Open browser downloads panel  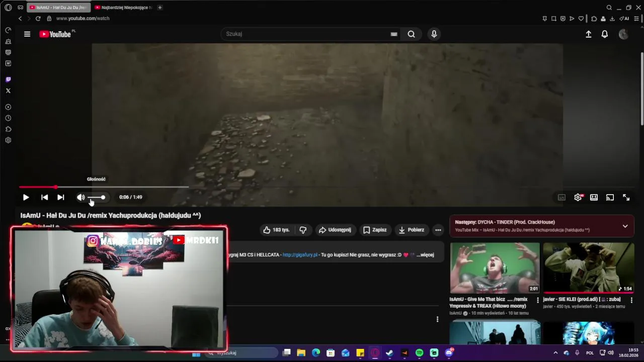click(x=612, y=19)
